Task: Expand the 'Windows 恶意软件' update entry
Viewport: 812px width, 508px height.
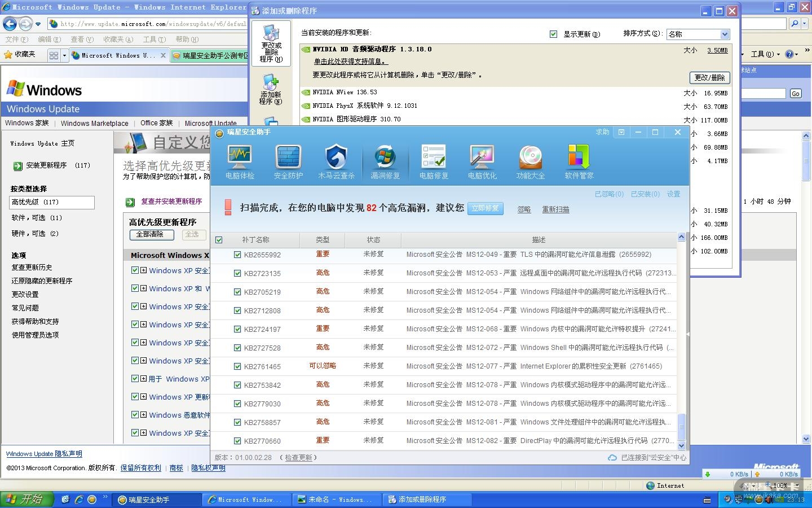Action: coord(144,415)
